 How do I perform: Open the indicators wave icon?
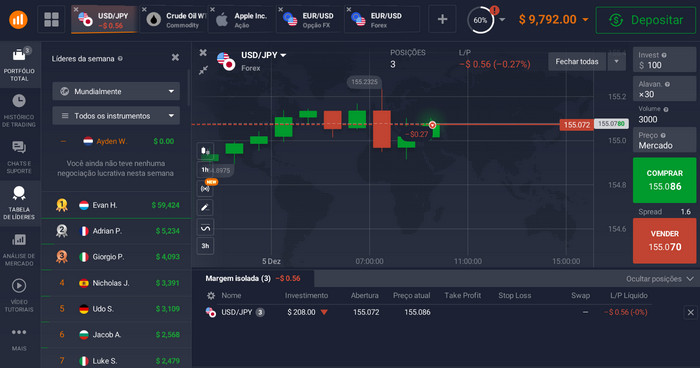coord(205,228)
